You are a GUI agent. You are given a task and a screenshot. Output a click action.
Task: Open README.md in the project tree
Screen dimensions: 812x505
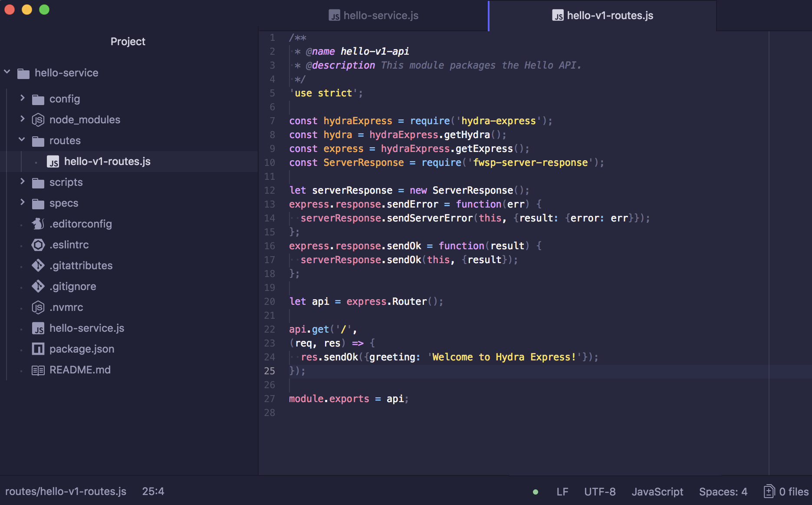pos(80,370)
